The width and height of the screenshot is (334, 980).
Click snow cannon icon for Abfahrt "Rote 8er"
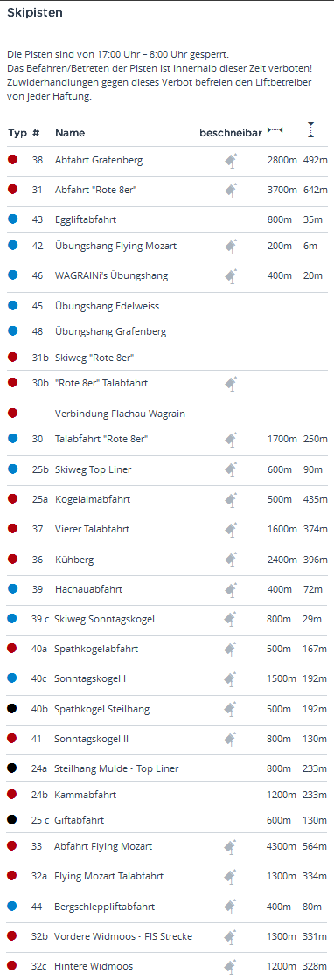(231, 190)
